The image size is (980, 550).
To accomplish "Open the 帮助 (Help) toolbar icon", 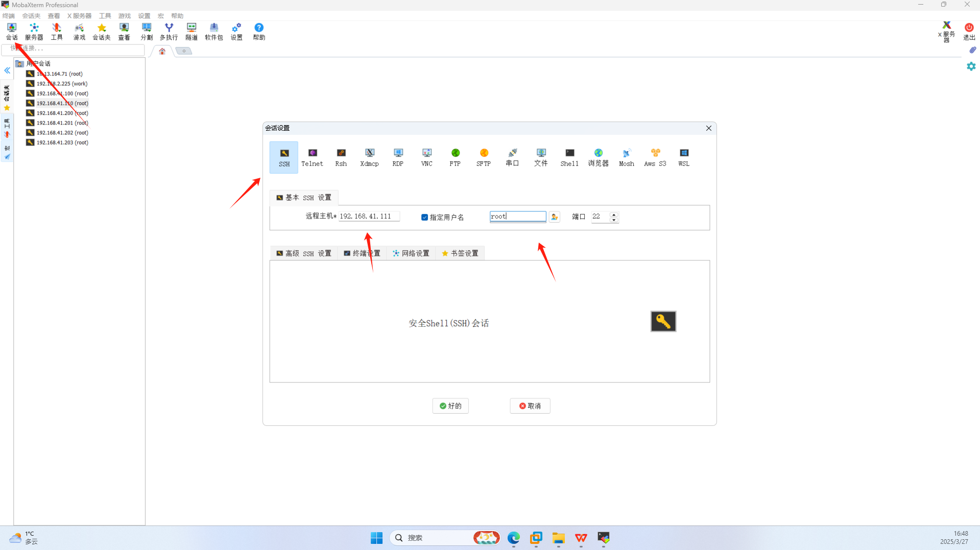I will tap(259, 31).
